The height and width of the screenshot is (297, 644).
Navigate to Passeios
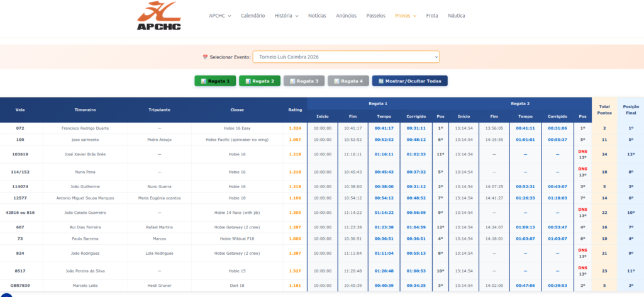pyautogui.click(x=375, y=16)
